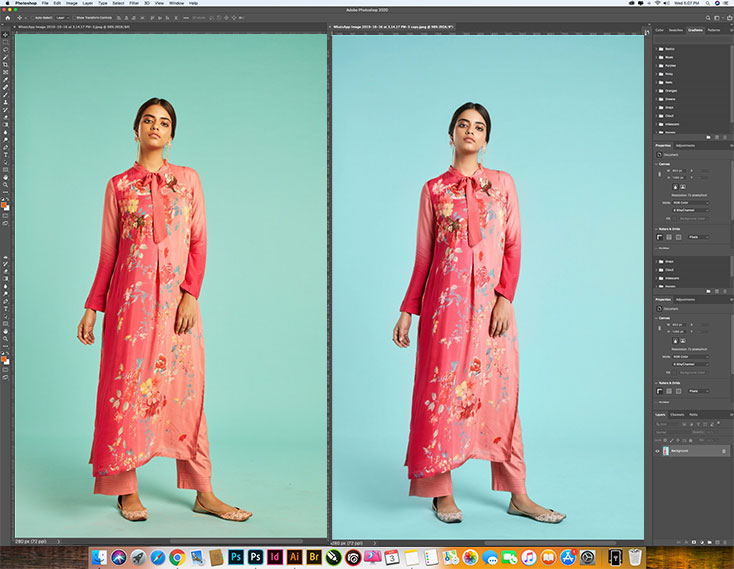The height and width of the screenshot is (569, 734).
Task: Toggle the filter for shape layers
Action: coord(705,424)
